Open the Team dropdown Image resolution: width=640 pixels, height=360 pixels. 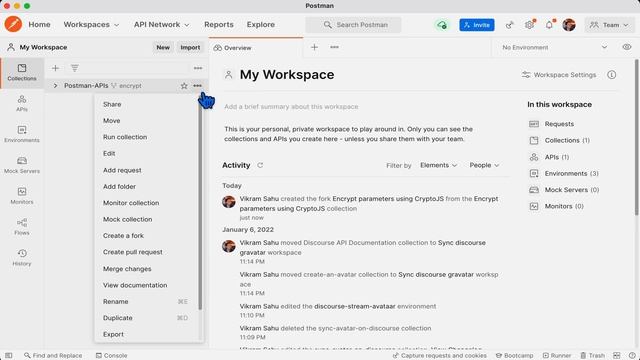[609, 25]
